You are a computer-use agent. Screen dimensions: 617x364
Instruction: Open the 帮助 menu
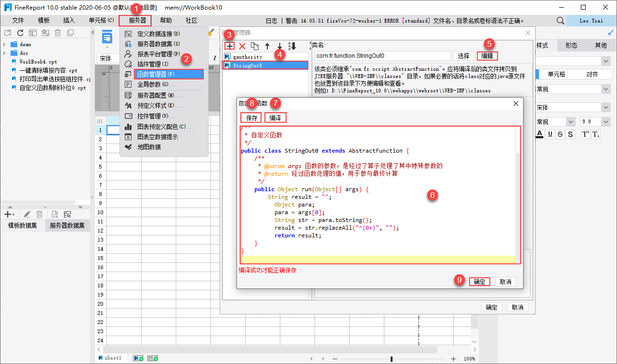pos(166,21)
